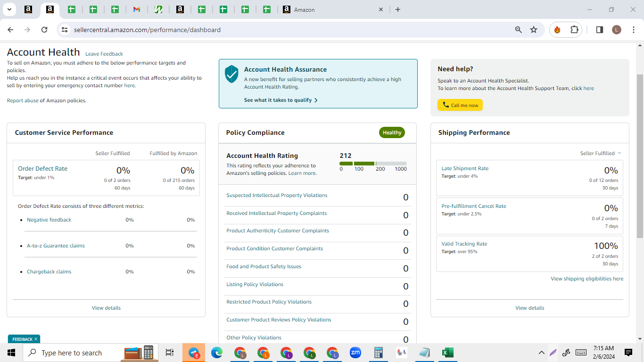Image resolution: width=644 pixels, height=362 pixels.
Task: Click Learn more under Account Health Rating
Action: [302, 173]
